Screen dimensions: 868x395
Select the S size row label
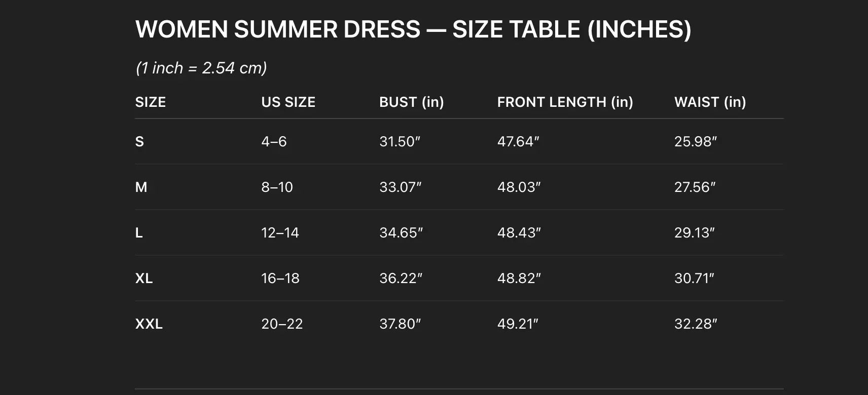(139, 142)
